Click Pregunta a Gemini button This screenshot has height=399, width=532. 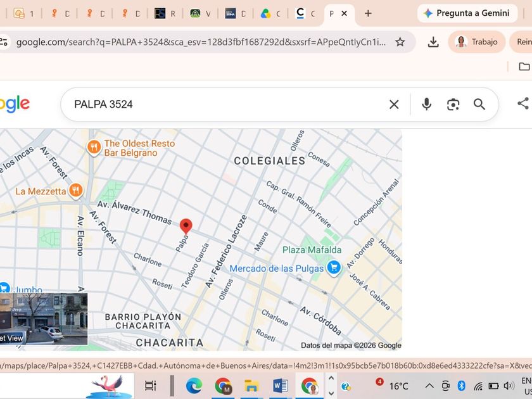click(467, 13)
